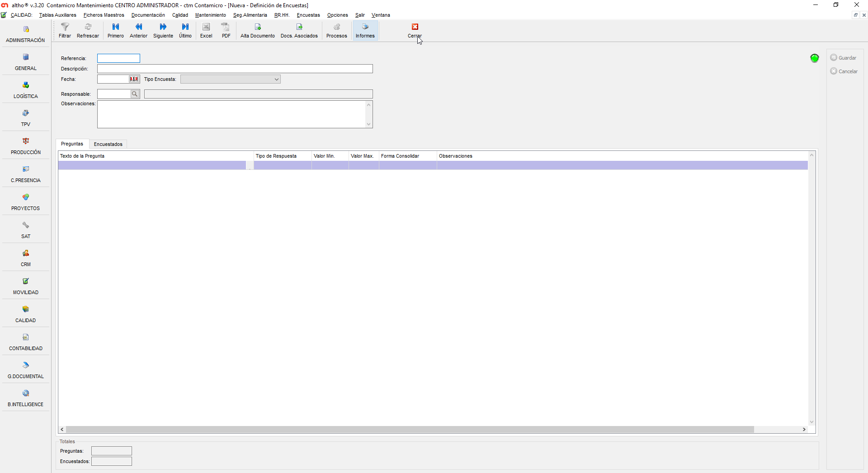The image size is (868, 473).
Task: Open the Fecha calendar picker
Action: [x=134, y=79]
